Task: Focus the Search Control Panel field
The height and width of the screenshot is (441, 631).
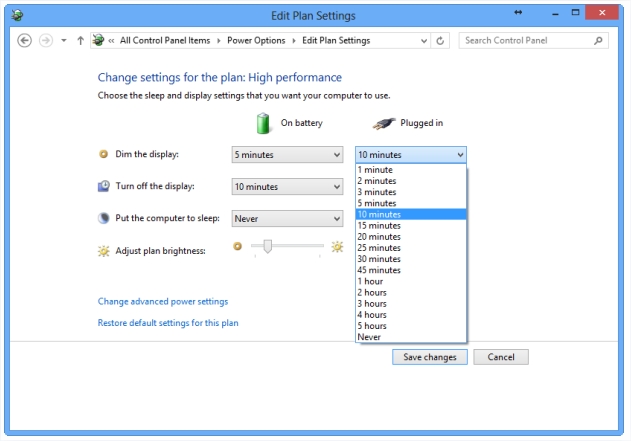Action: (534, 41)
